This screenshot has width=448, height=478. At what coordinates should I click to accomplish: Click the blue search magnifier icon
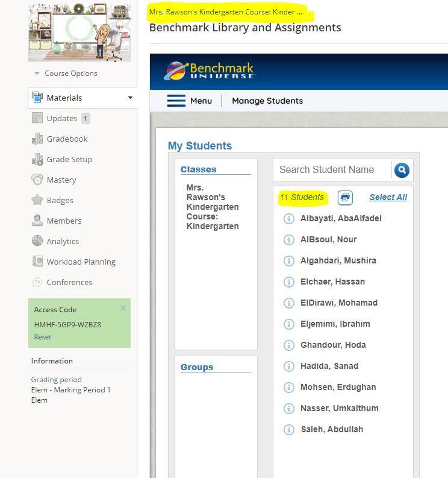pyautogui.click(x=402, y=170)
